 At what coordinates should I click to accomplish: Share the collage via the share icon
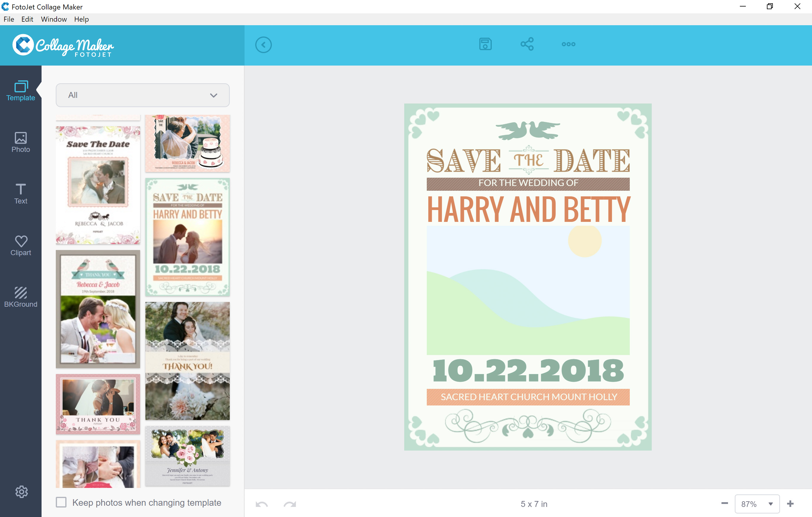[526, 44]
